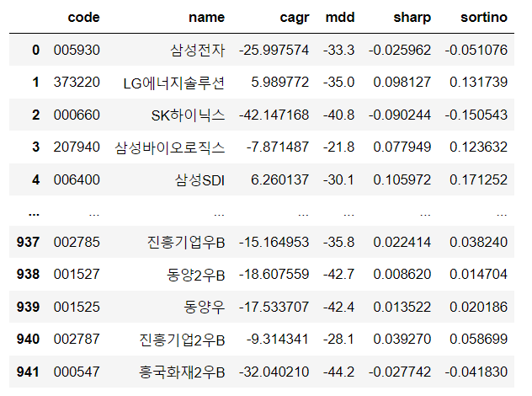This screenshot has height=396, width=532.
Task: Click mdd value -28.1
Action: tap(338, 339)
